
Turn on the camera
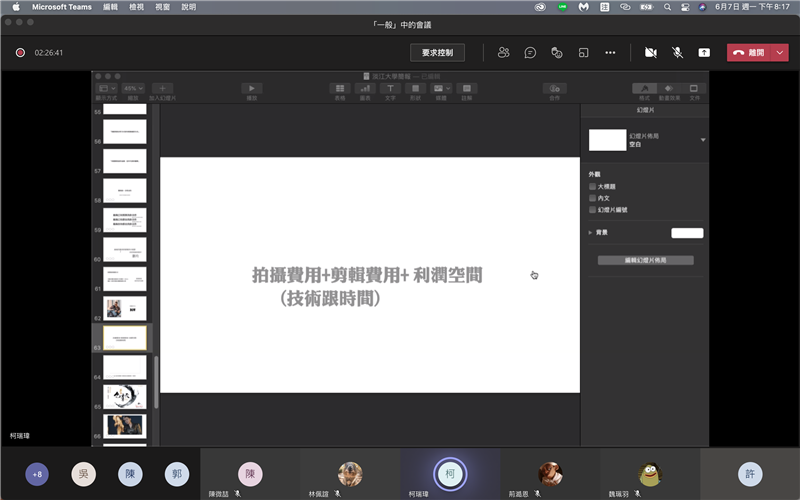tap(651, 52)
